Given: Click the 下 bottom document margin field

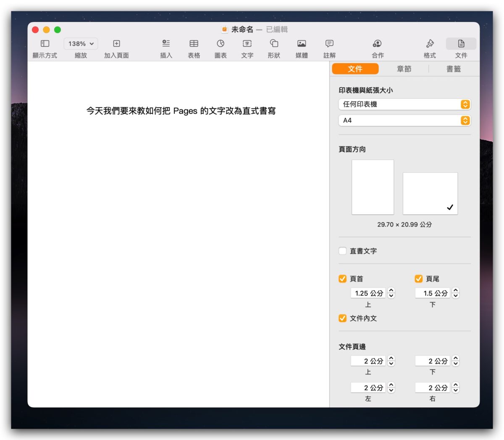Looking at the screenshot, I should (x=433, y=361).
